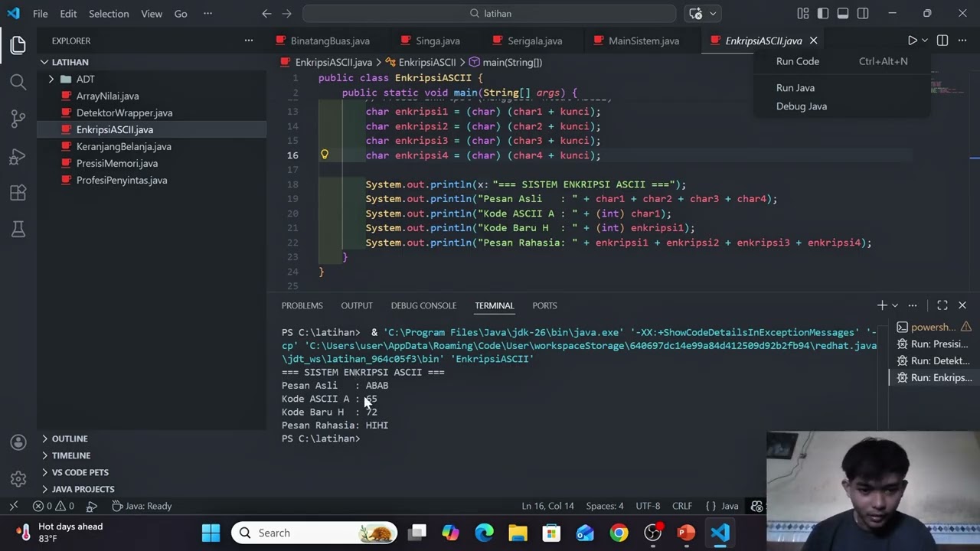
Task: Open the Search view in the activity bar
Action: coord(18,82)
